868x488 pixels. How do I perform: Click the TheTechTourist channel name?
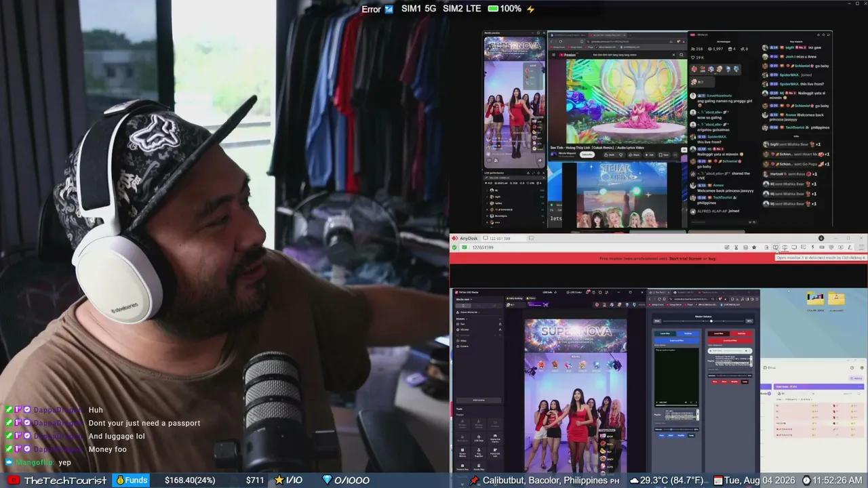(65, 481)
